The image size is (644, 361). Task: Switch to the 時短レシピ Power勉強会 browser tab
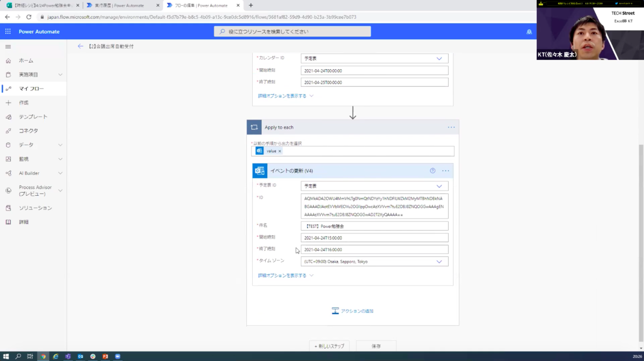42,5
